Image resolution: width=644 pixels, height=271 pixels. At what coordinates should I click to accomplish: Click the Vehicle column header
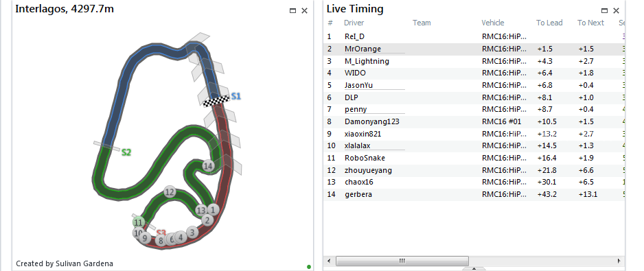point(493,23)
